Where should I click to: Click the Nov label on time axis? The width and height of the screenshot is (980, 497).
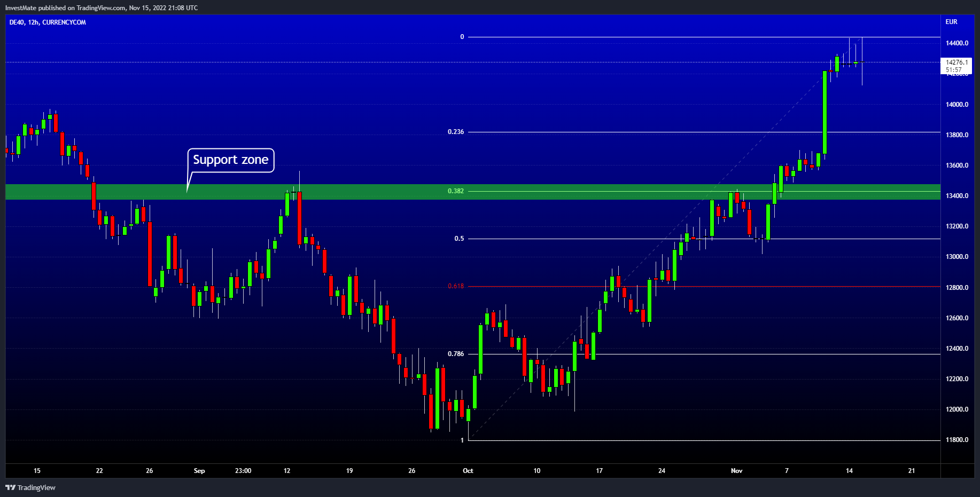tap(737, 471)
